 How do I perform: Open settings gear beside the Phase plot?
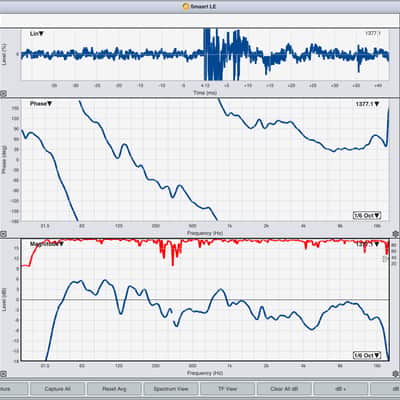(x=396, y=233)
